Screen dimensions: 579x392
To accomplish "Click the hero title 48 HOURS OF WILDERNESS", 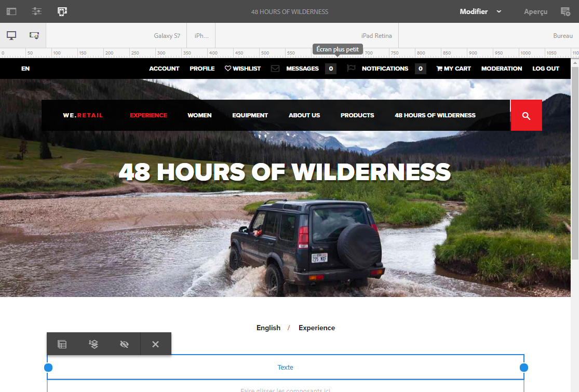I will pos(285,172).
